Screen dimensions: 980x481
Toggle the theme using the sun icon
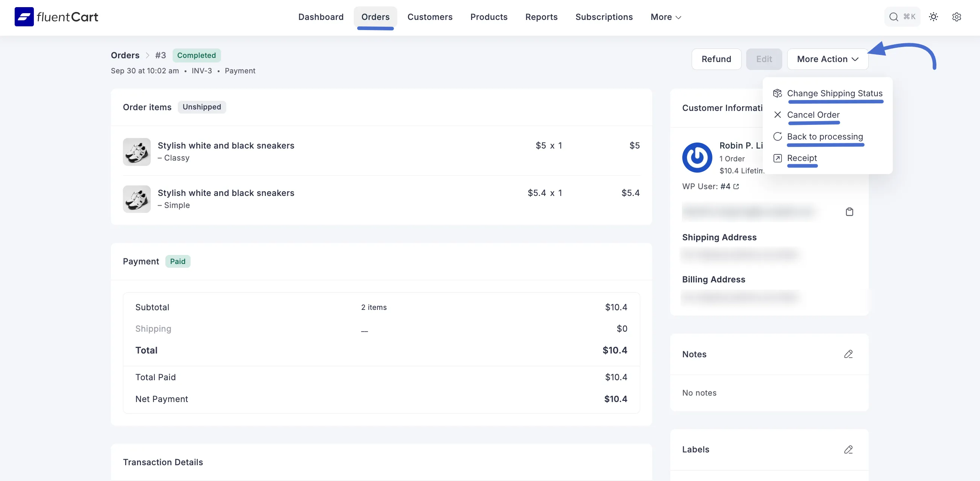pyautogui.click(x=933, y=17)
